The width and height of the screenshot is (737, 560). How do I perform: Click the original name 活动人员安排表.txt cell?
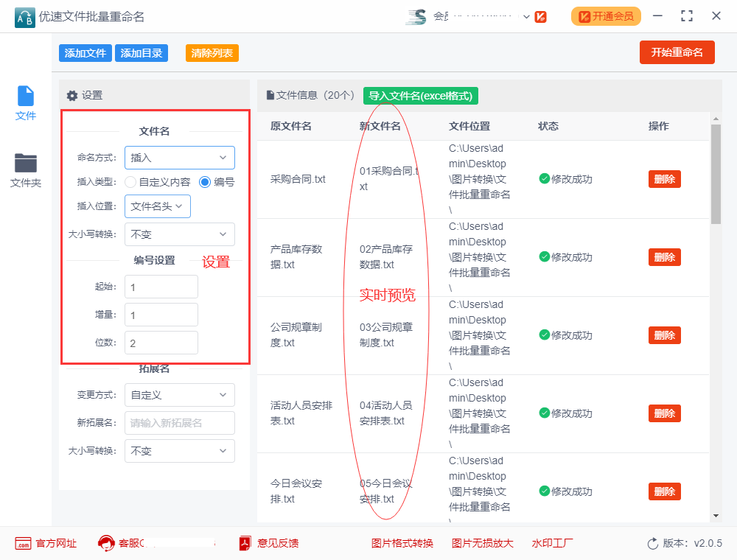(301, 413)
